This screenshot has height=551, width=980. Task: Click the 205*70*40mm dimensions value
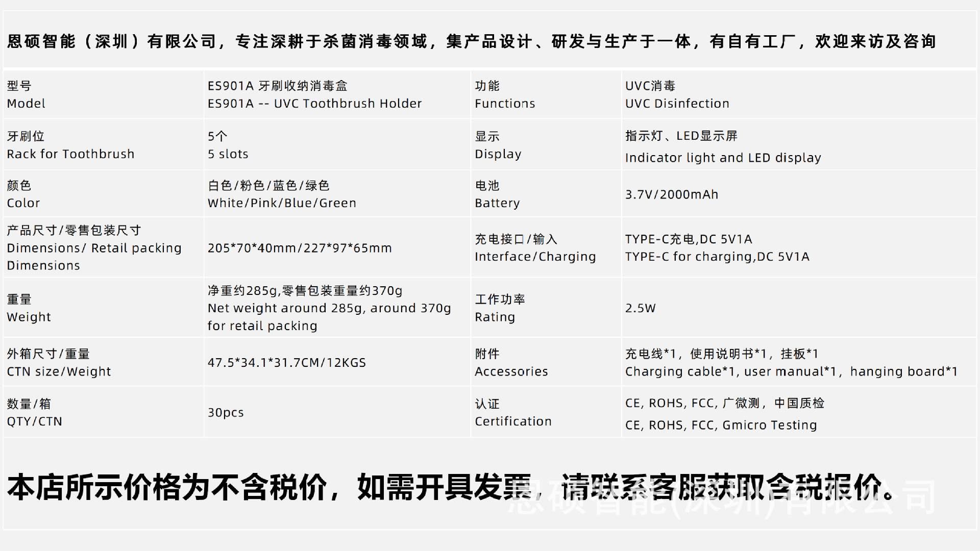[300, 248]
